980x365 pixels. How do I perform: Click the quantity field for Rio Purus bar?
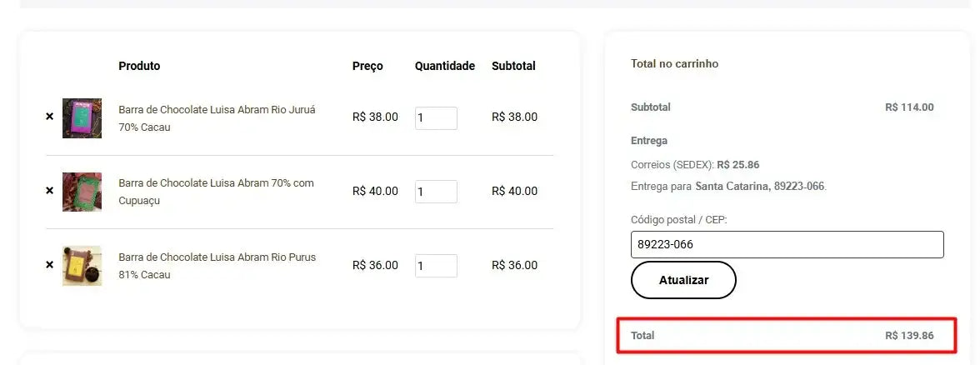tap(436, 266)
